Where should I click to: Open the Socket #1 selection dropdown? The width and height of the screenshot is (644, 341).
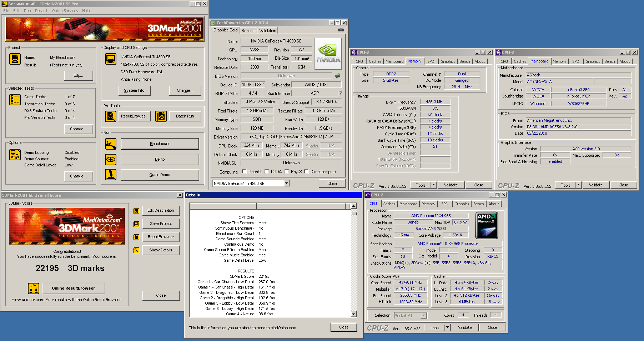click(x=424, y=315)
